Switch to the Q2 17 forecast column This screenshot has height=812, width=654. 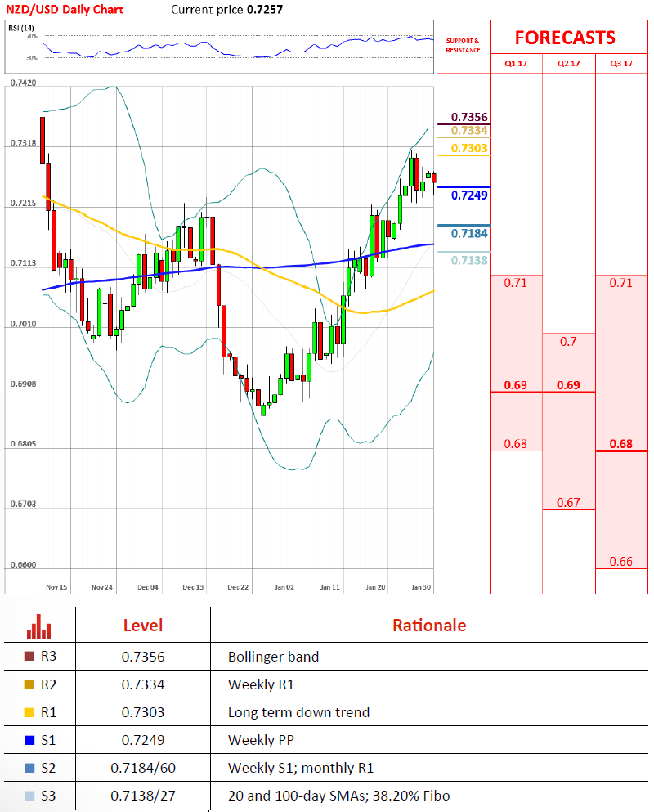[x=569, y=63]
